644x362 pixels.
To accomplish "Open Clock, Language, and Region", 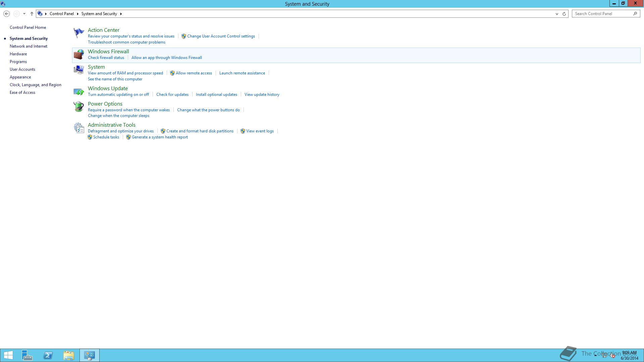I will click(36, 85).
